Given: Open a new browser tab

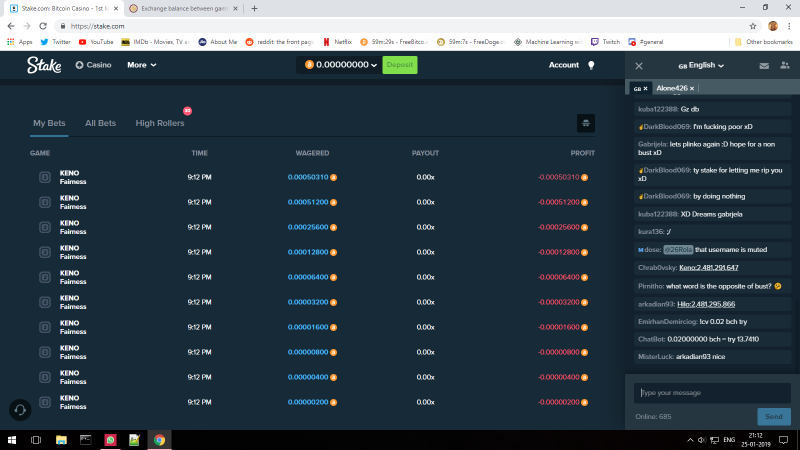Looking at the screenshot, I should tap(254, 8).
